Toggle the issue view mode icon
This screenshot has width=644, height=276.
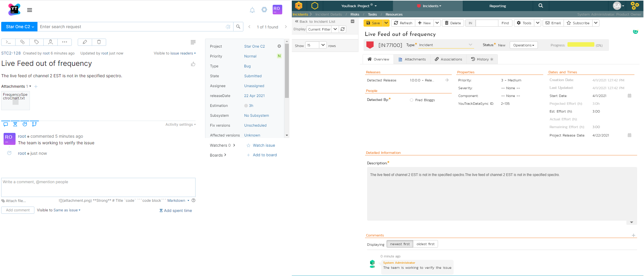pyautogui.click(x=193, y=42)
